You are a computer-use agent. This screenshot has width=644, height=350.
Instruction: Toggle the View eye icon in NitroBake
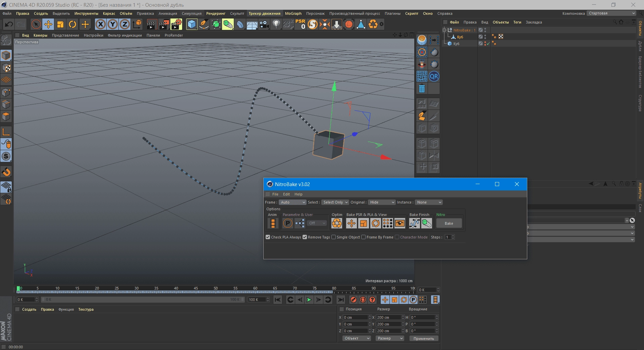click(x=399, y=223)
